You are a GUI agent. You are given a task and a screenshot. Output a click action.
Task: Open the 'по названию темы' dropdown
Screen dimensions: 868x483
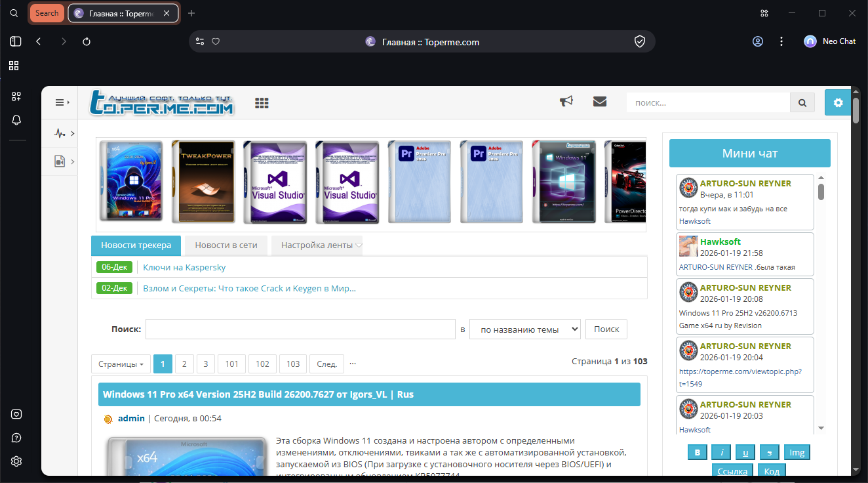click(524, 329)
